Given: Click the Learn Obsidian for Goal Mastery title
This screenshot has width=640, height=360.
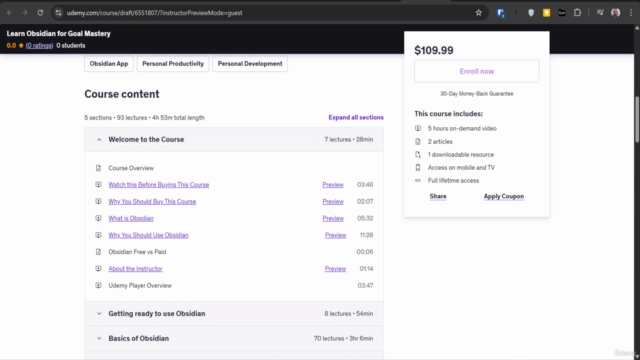Looking at the screenshot, I should pyautogui.click(x=58, y=33).
